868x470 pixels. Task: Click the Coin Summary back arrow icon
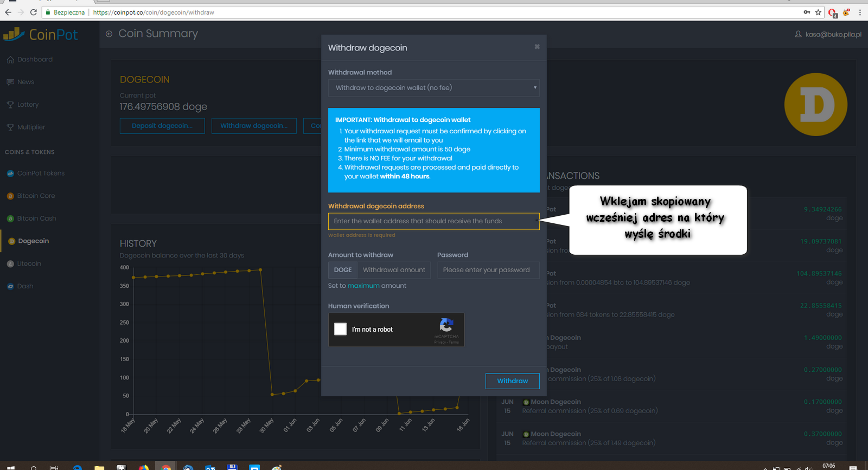coord(109,34)
